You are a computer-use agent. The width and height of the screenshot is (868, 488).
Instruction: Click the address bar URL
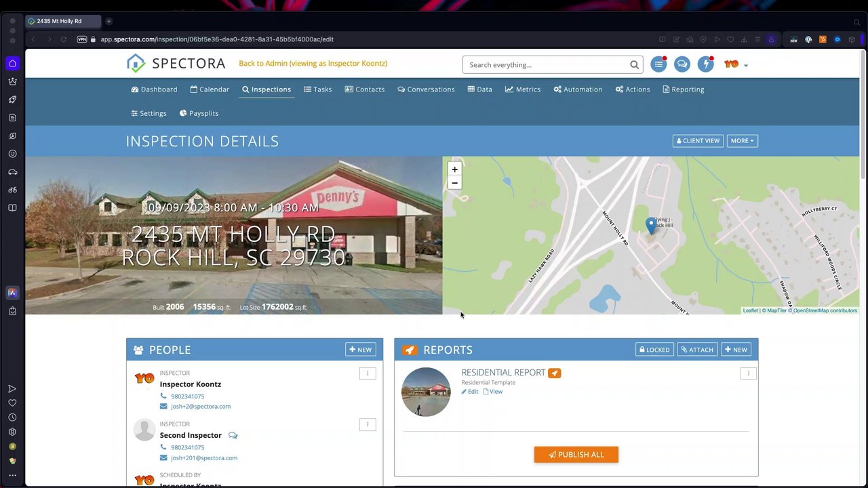click(217, 39)
